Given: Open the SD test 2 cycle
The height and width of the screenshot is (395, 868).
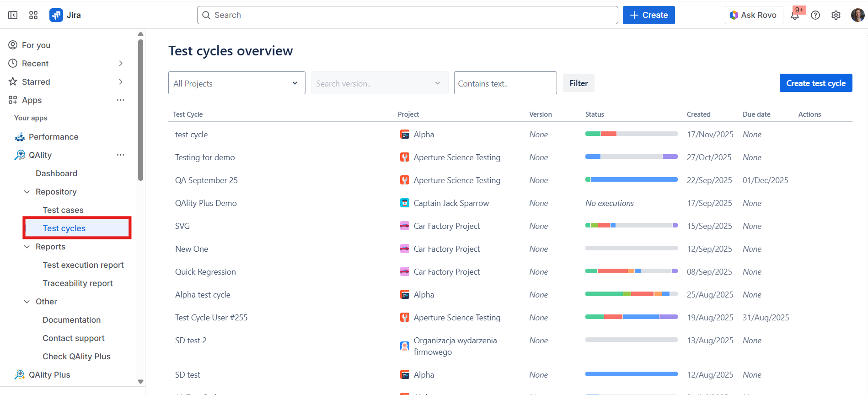Looking at the screenshot, I should (191, 340).
